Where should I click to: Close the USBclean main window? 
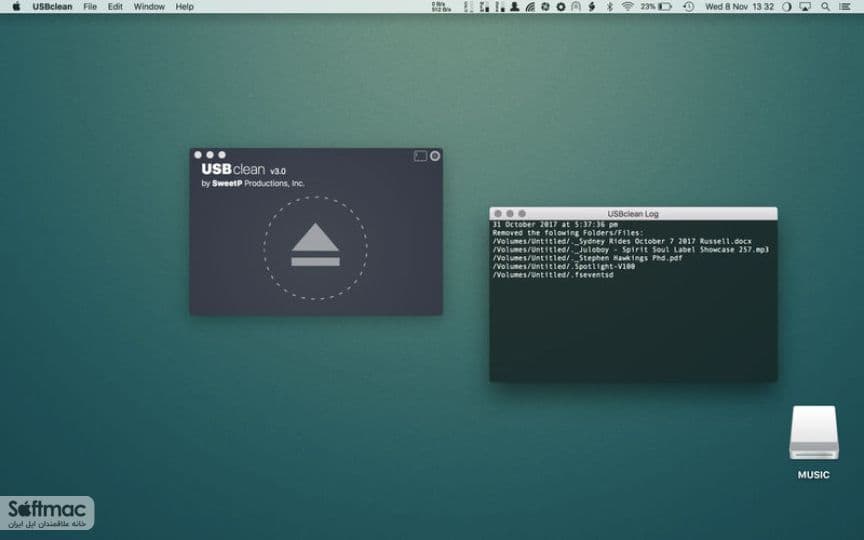point(198,155)
